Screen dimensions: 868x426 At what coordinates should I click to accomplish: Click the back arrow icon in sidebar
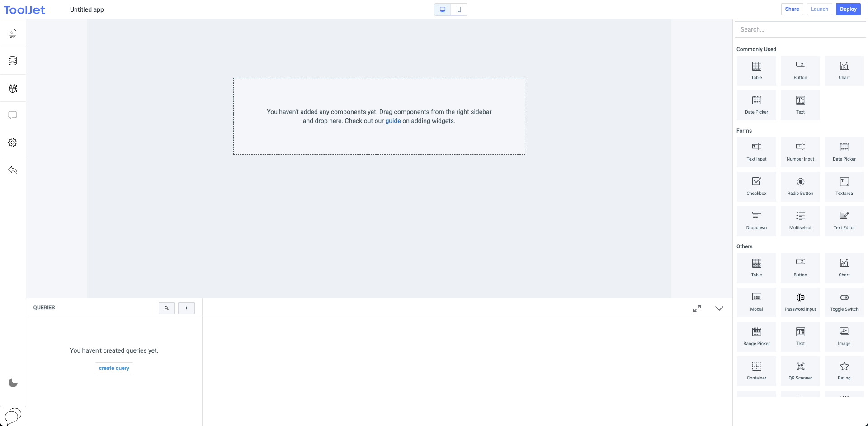(13, 170)
